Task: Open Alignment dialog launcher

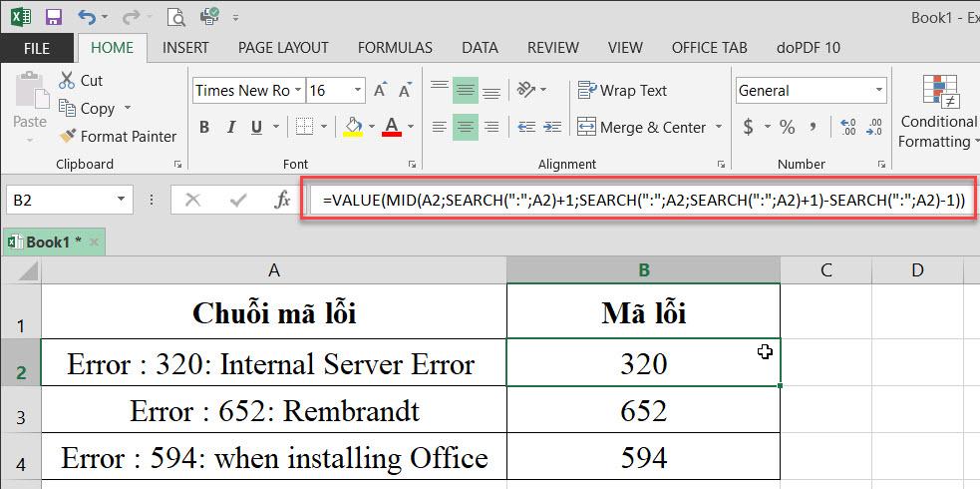Action: pyautogui.click(x=721, y=165)
